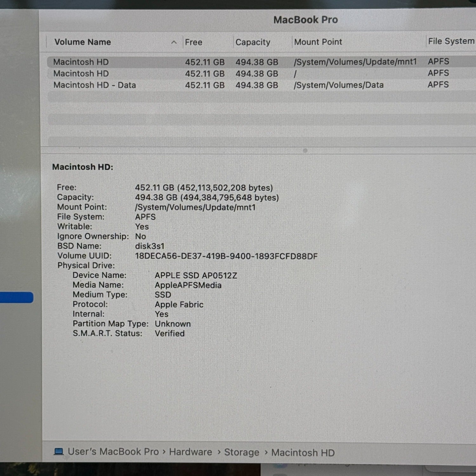Click the Medium Type value 'SSD'
This screenshot has width=476, height=476.
(163, 295)
